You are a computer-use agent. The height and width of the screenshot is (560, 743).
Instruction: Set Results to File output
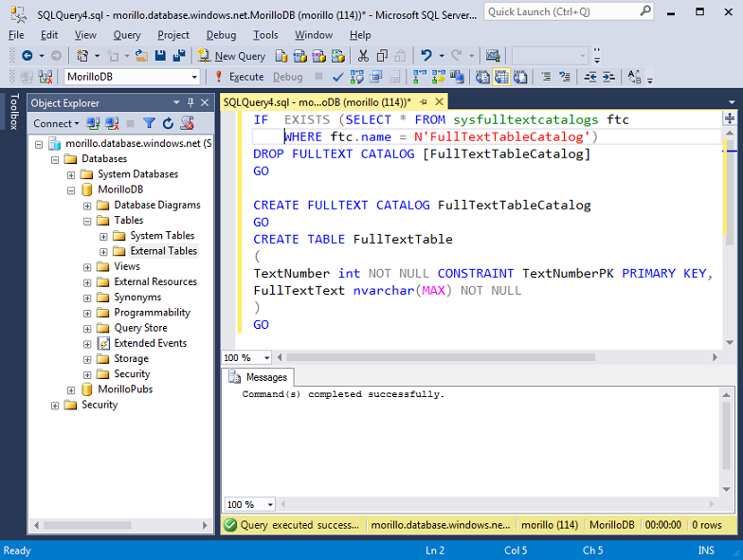click(x=520, y=77)
